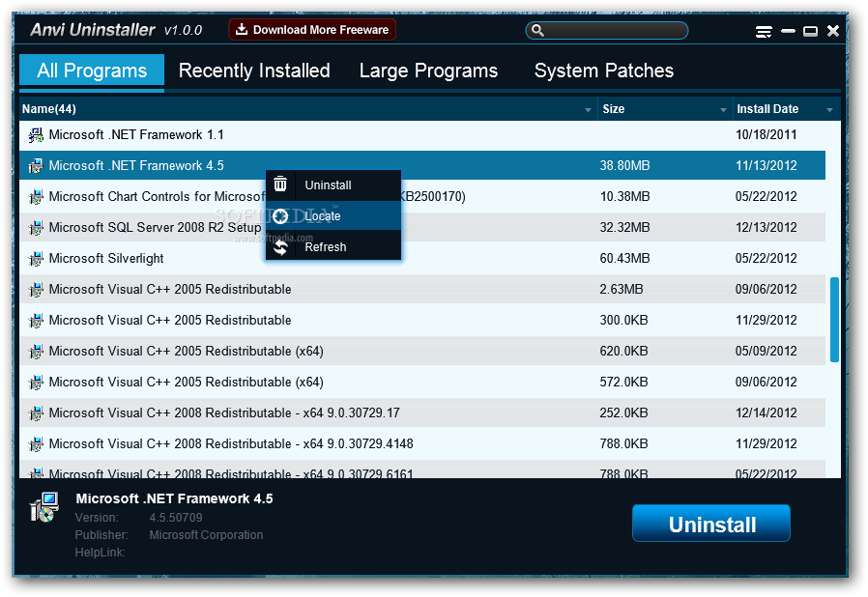Image resolution: width=868 pixels, height=597 pixels.
Task: Open the Install Date column dropdown arrow
Action: point(829,110)
